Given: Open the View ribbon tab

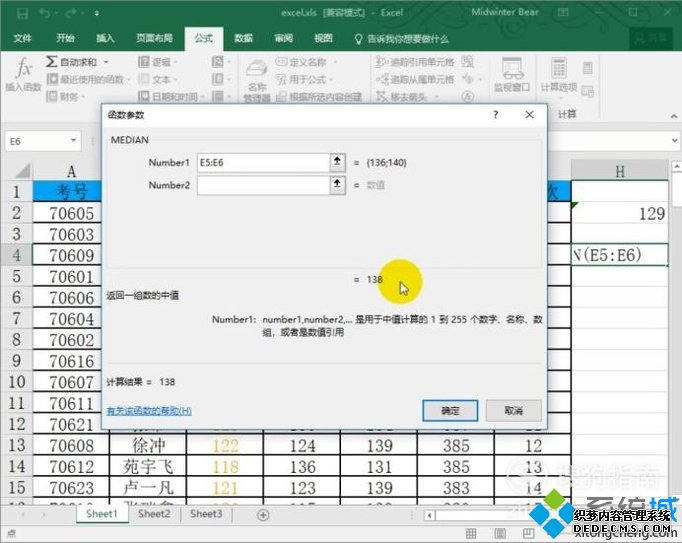Looking at the screenshot, I should [323, 38].
